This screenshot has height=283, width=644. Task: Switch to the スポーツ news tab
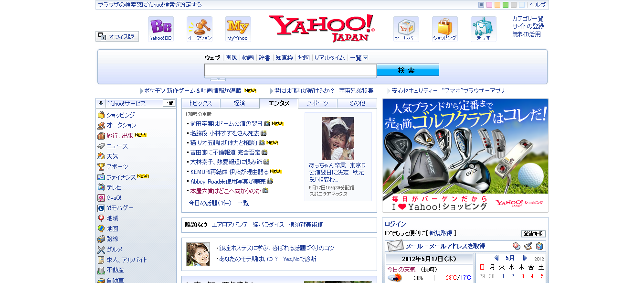317,103
